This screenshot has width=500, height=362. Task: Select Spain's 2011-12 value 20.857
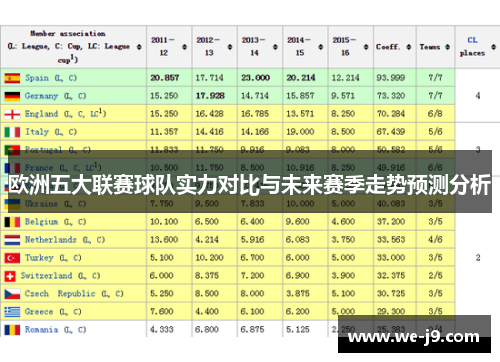[165, 78]
